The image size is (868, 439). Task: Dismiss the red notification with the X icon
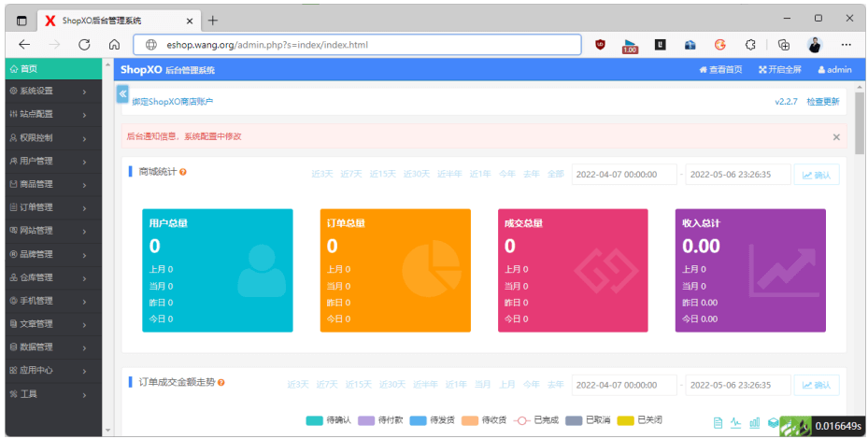coord(836,137)
